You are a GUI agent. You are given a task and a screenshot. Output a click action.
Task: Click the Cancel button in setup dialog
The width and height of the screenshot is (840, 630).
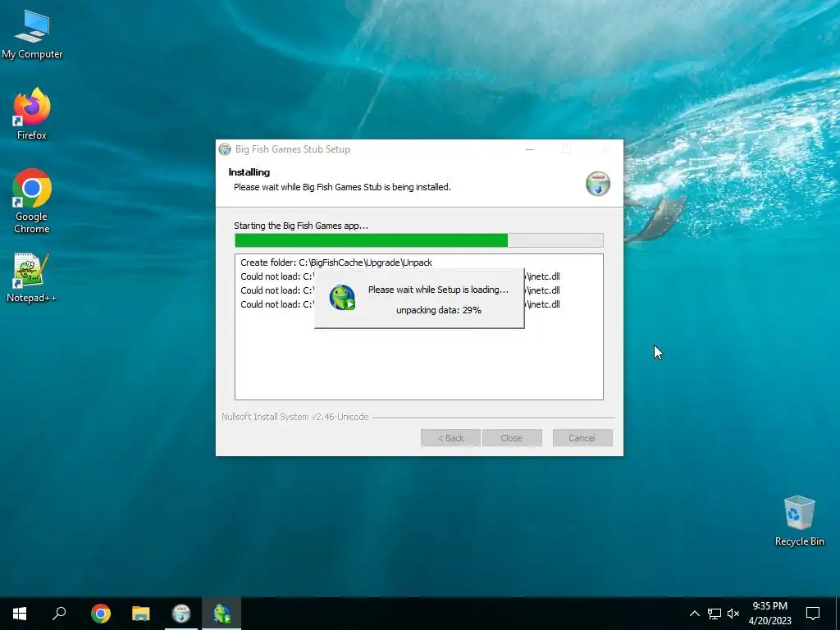pos(582,438)
